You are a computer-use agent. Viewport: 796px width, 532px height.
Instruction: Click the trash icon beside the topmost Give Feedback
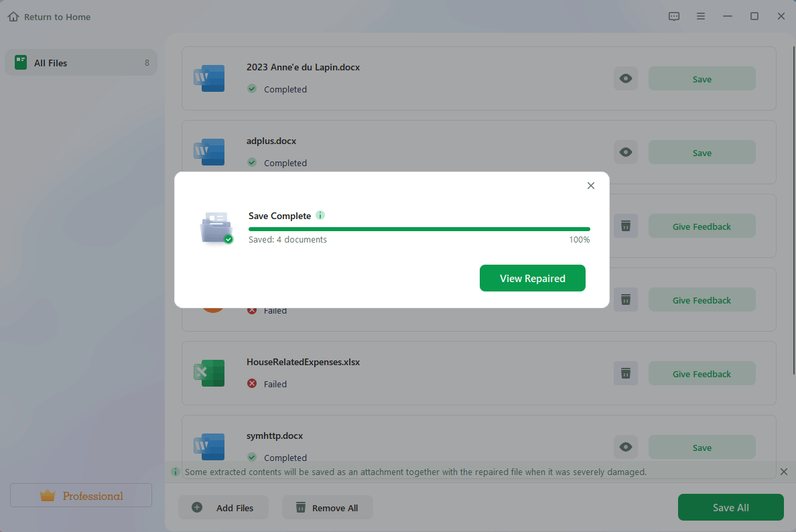point(625,226)
